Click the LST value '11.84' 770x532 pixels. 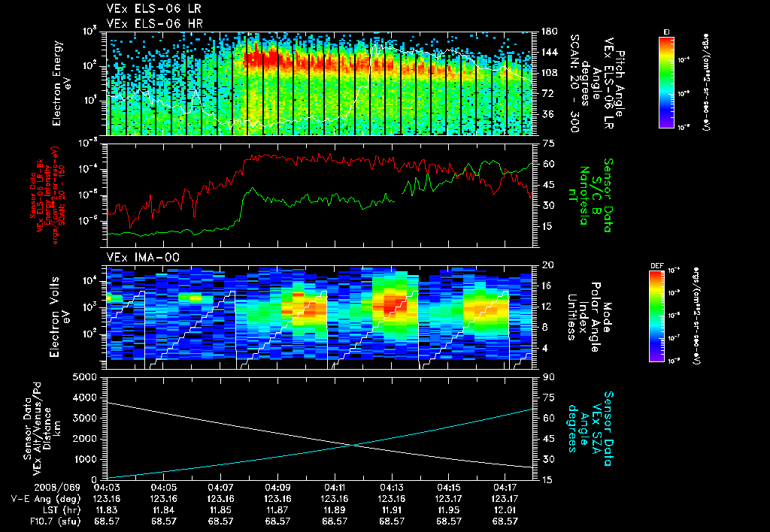point(163,510)
